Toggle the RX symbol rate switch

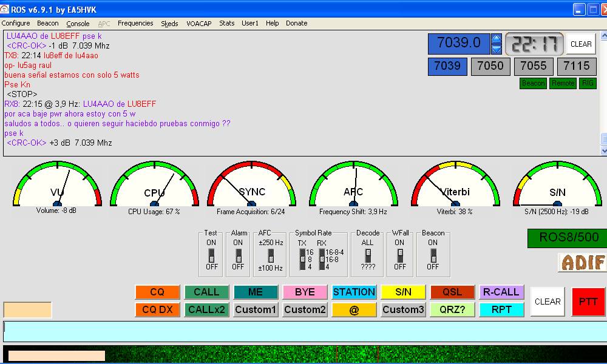coord(322,259)
